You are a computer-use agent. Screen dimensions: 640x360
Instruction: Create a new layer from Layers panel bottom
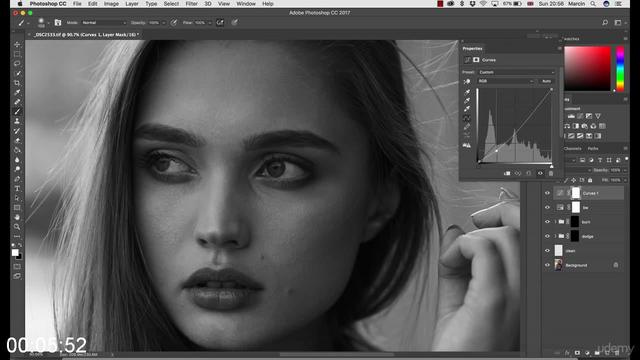click(x=607, y=353)
